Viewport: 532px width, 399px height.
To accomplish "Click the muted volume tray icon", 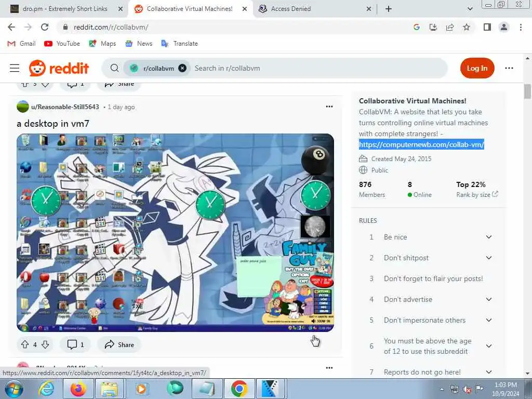I will [x=467, y=390].
